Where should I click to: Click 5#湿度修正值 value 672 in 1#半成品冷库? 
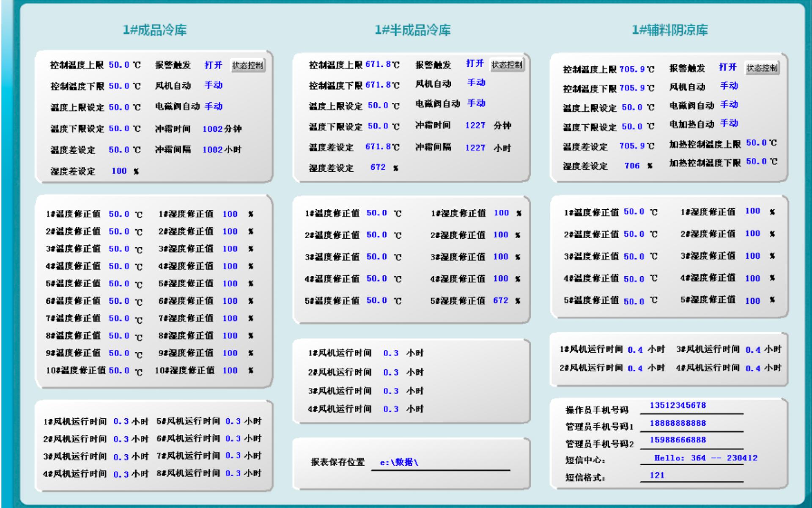500,300
